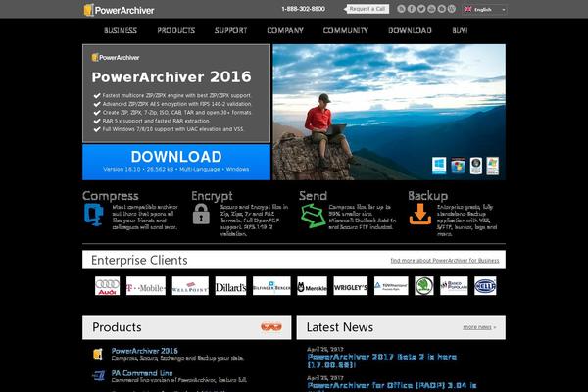Click the Bilfinger Berger client logo

point(271,286)
